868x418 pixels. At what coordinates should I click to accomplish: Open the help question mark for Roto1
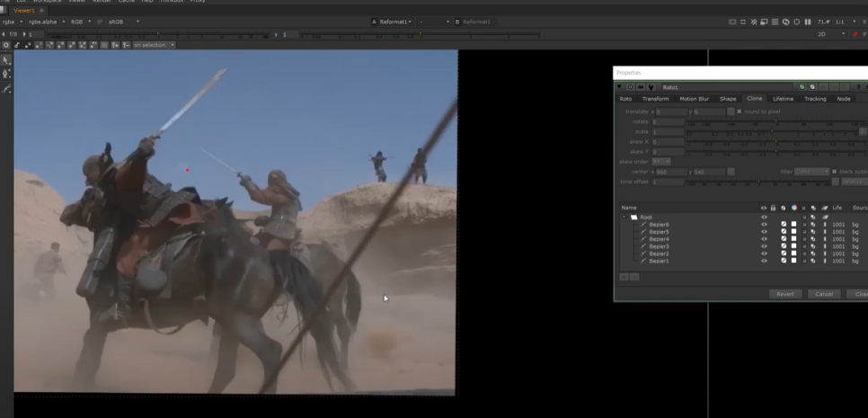pos(859,87)
